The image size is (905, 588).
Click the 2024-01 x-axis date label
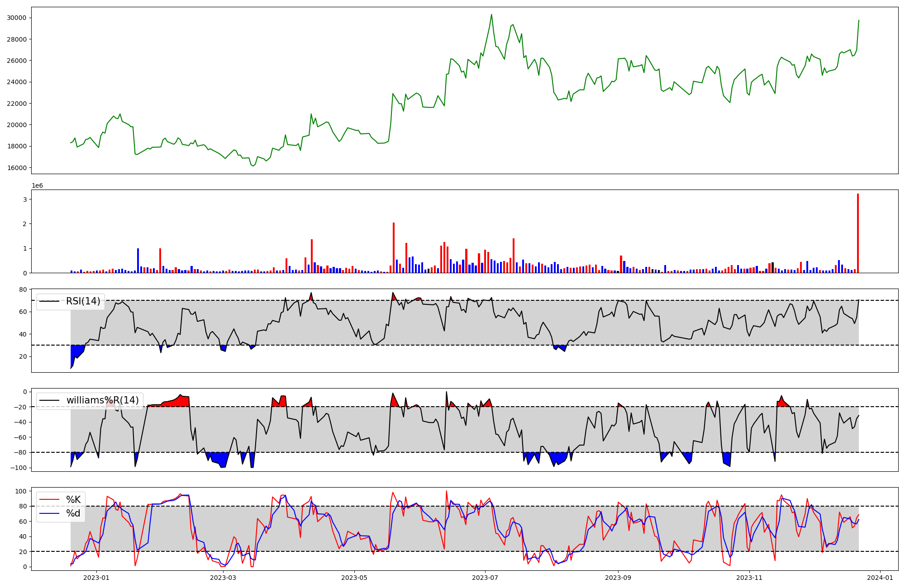pos(880,578)
